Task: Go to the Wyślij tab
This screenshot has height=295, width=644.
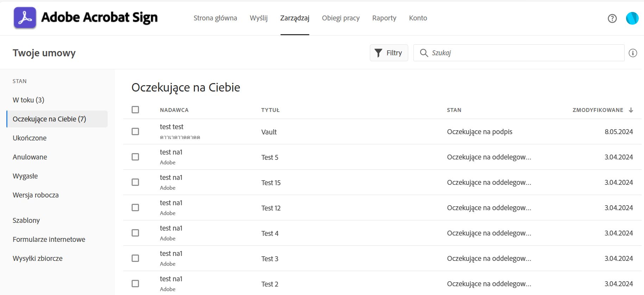Action: 259,18
